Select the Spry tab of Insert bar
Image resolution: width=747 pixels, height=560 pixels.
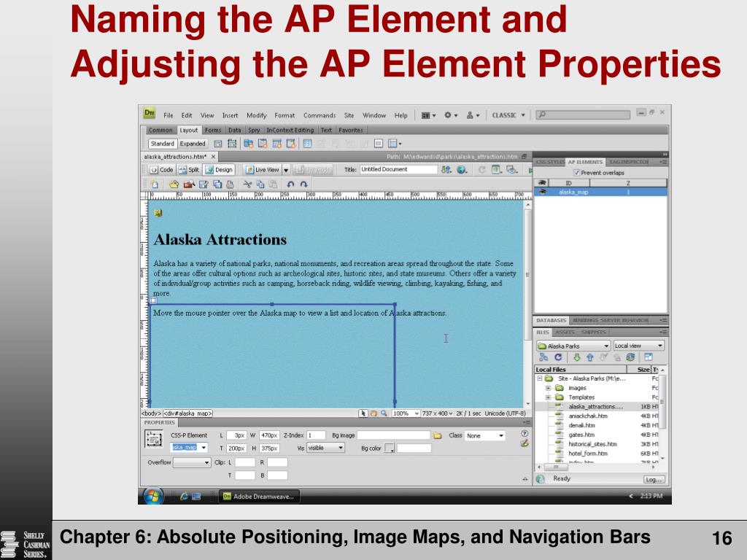(x=254, y=130)
